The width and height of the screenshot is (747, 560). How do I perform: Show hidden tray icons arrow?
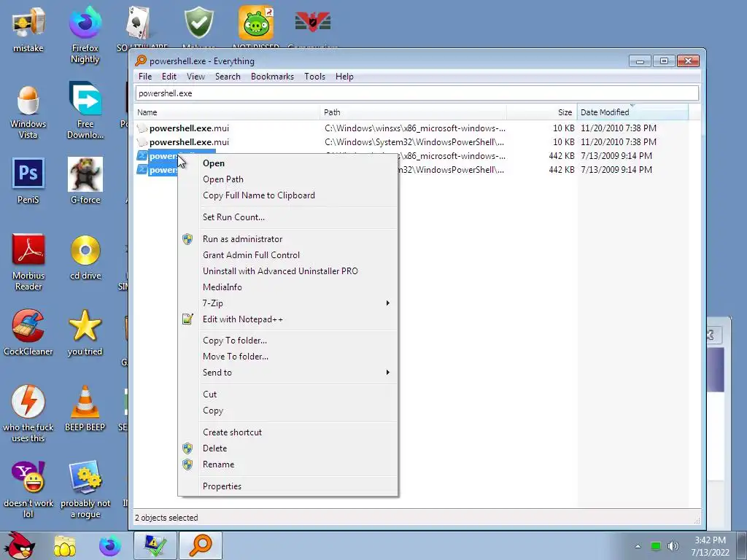point(638,546)
